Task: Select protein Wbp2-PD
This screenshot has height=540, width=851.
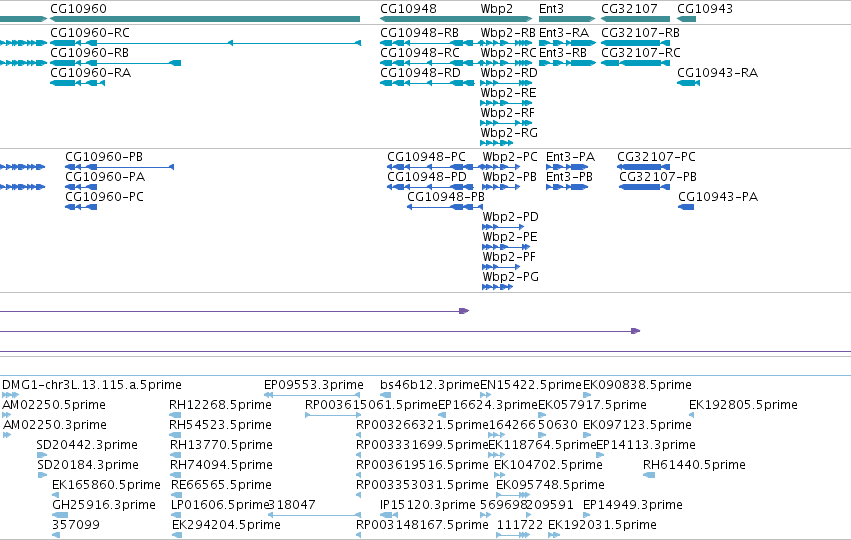Action: click(503, 227)
